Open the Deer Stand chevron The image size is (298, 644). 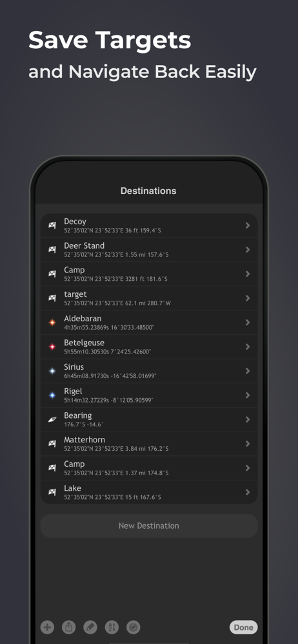click(x=248, y=249)
